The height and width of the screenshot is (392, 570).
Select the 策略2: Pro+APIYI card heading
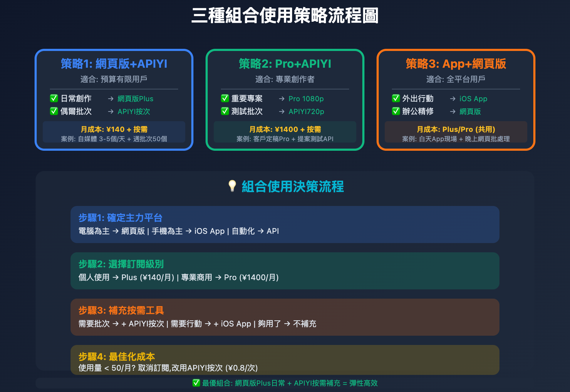click(x=285, y=64)
